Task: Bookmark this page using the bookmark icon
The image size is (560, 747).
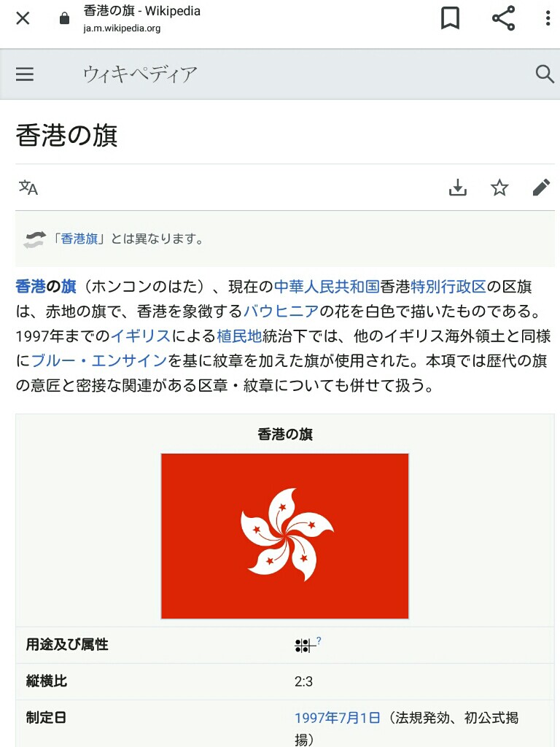Action: click(x=450, y=18)
